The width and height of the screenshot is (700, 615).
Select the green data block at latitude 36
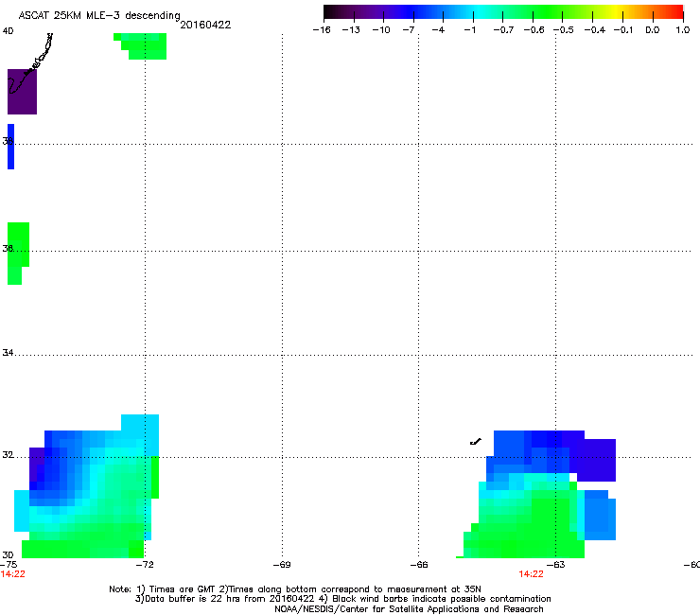click(x=18, y=254)
